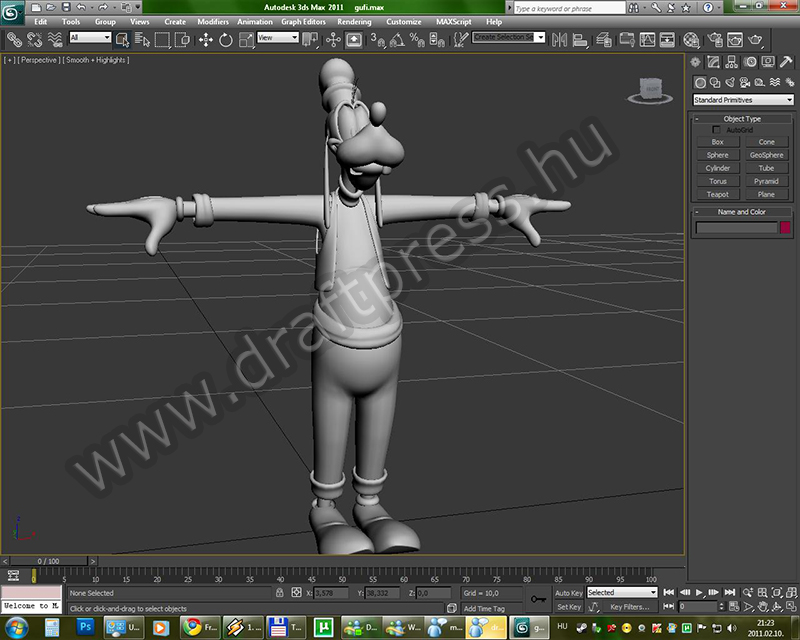The height and width of the screenshot is (640, 800).
Task: Pick the object color swatch
Action: point(785,227)
